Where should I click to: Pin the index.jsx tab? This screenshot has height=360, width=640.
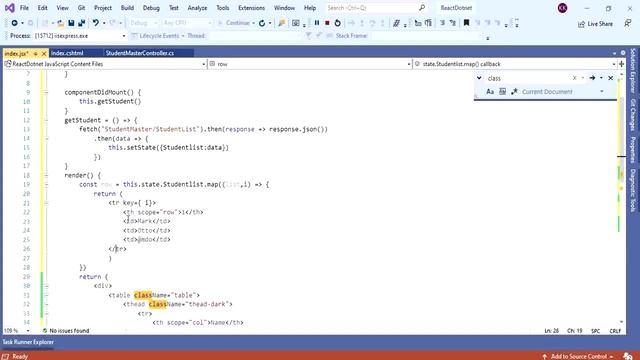click(36, 53)
